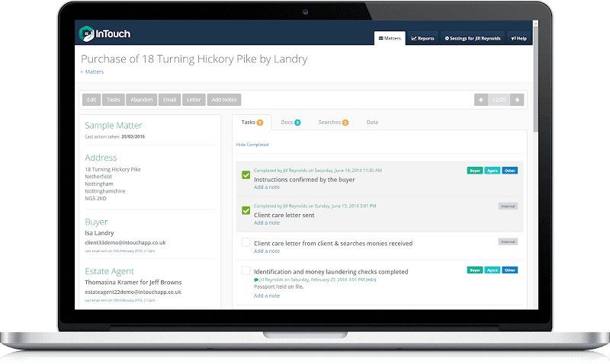Check 'Identification and money laundering checks' task
This screenshot has width=610, height=364.
point(246,270)
